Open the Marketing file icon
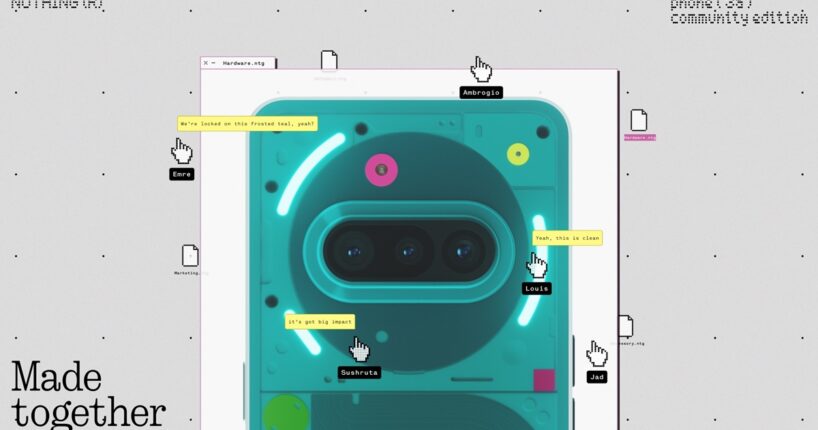 tap(190, 256)
